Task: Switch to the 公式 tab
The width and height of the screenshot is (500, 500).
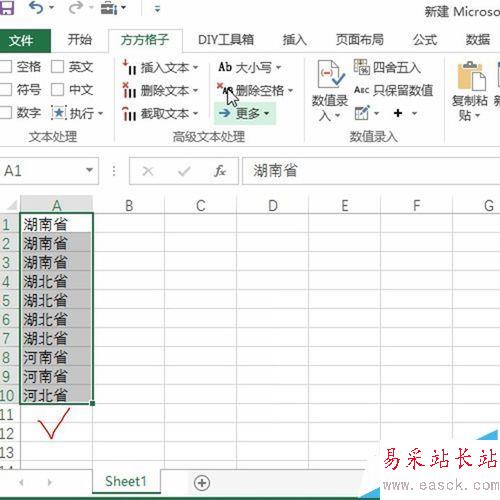Action: [425, 40]
